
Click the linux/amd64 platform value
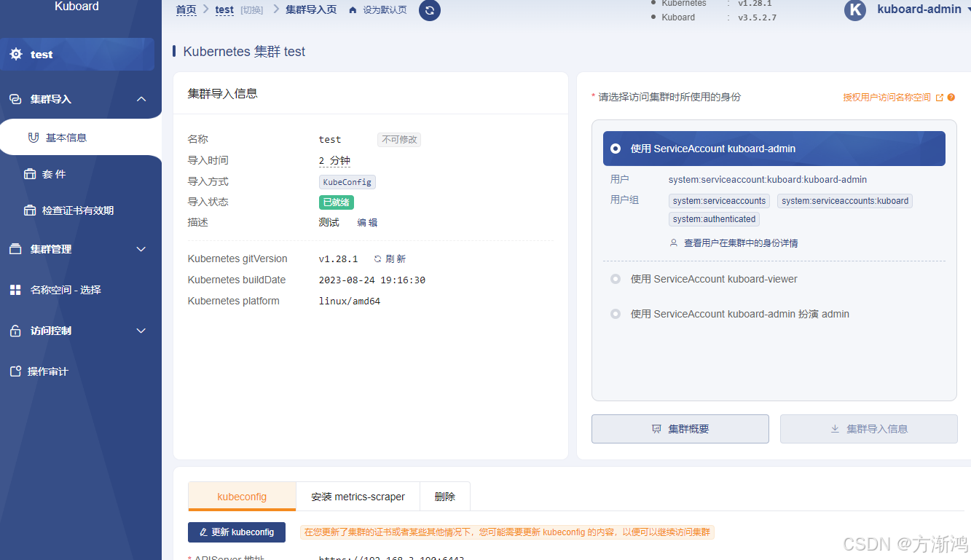point(350,301)
